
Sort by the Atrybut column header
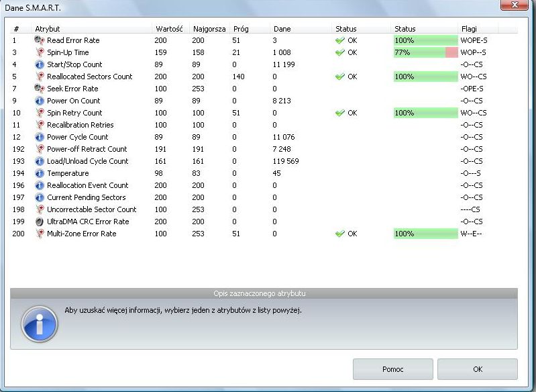coord(48,29)
